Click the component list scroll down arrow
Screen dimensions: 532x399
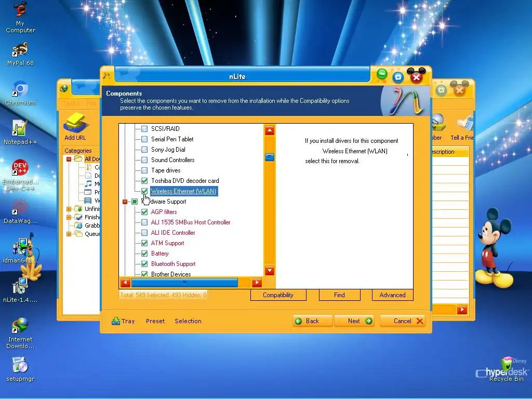(x=270, y=271)
